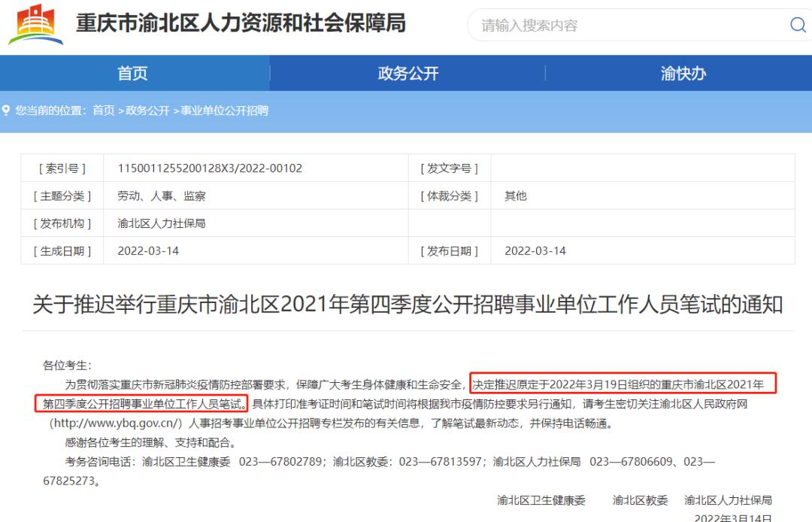Screen dimensions: 812x522
Task: Click the notice headline 关于推迟举行…笔试的通知
Action: (408, 305)
